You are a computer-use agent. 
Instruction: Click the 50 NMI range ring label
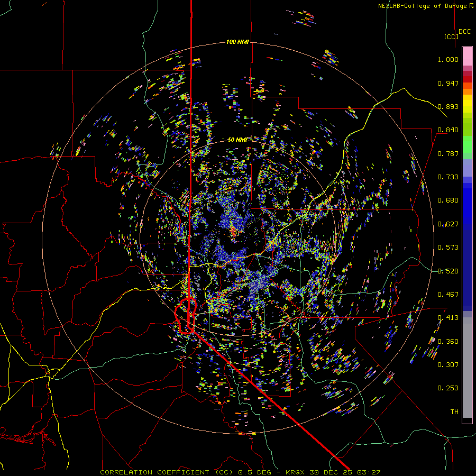pyautogui.click(x=237, y=140)
